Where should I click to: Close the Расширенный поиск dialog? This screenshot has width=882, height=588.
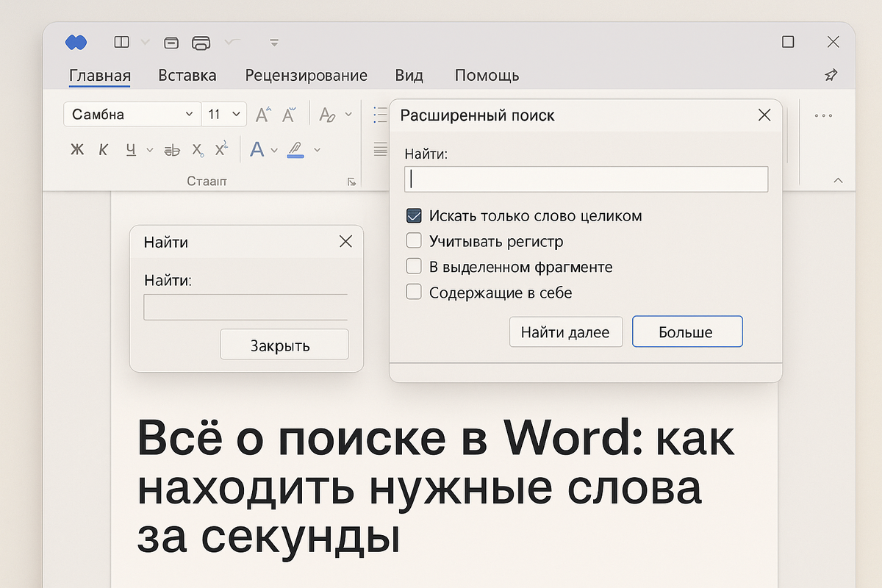point(764,115)
